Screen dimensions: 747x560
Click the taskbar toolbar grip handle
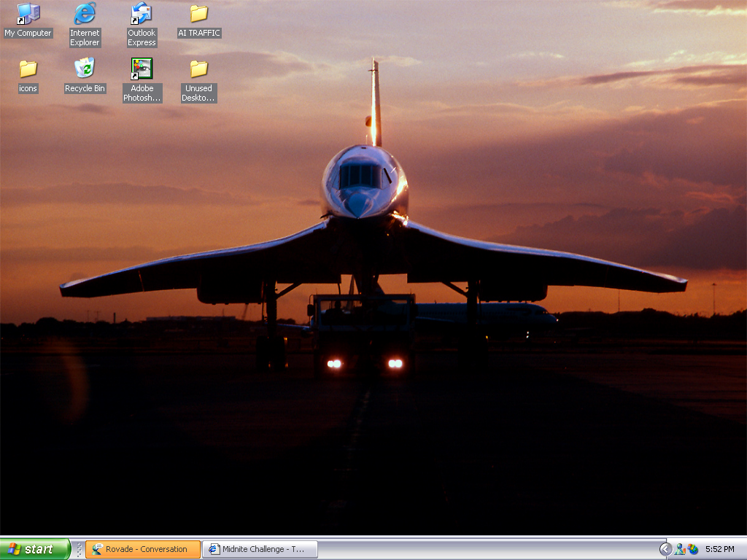(x=79, y=549)
